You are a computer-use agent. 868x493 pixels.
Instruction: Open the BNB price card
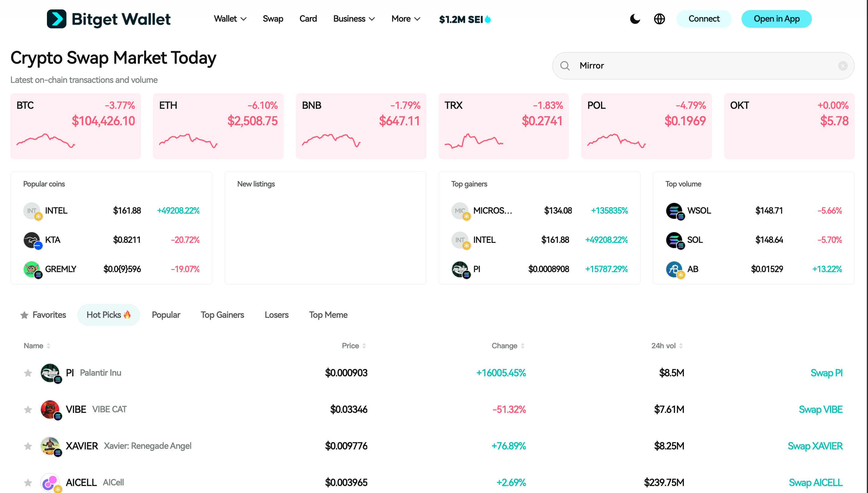click(361, 126)
